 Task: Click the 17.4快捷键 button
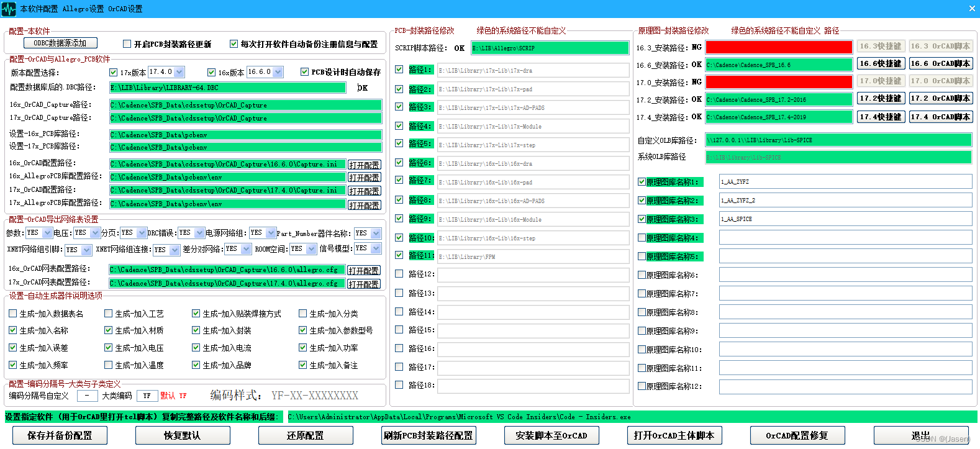[881, 117]
